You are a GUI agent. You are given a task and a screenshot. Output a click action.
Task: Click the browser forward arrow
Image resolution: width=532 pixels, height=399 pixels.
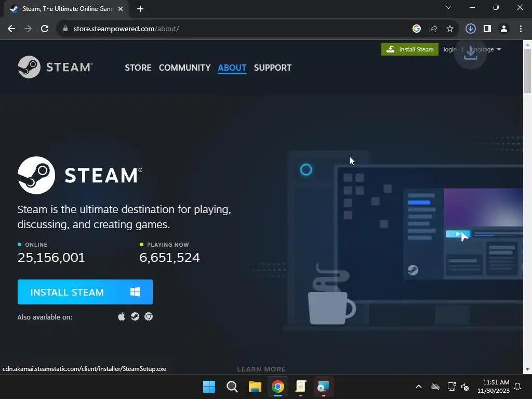click(x=28, y=29)
